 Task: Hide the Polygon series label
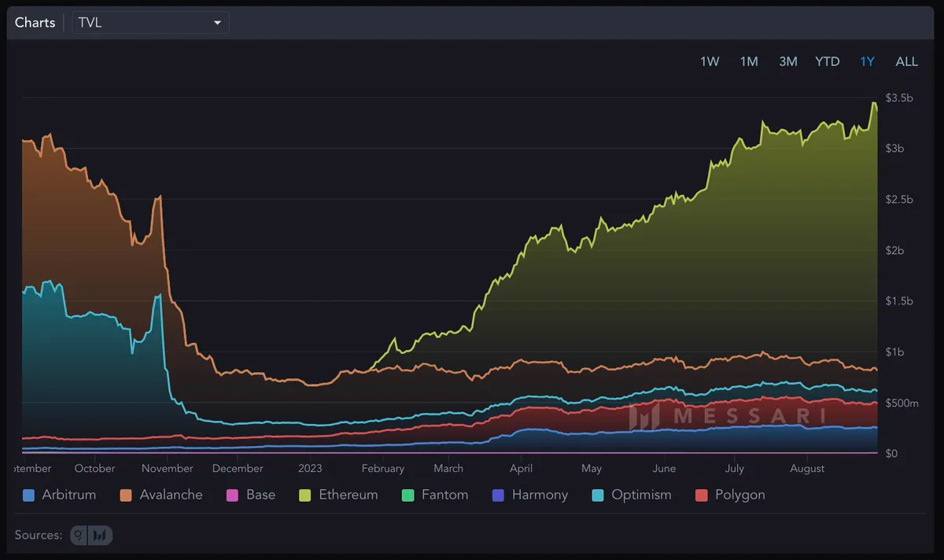click(740, 495)
